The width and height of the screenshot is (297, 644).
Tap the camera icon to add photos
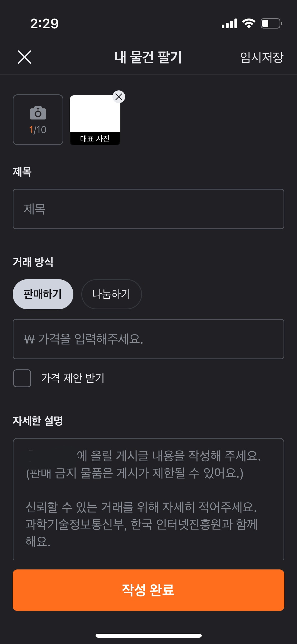38,113
